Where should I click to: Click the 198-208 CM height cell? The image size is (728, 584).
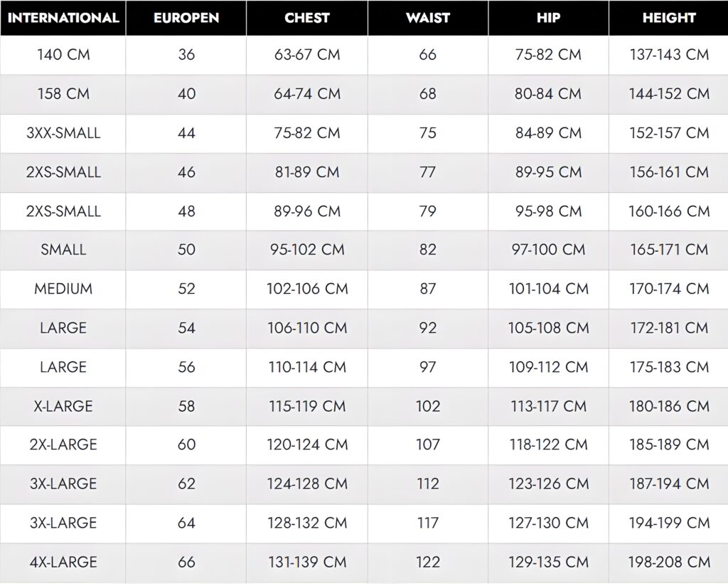pyautogui.click(x=669, y=562)
